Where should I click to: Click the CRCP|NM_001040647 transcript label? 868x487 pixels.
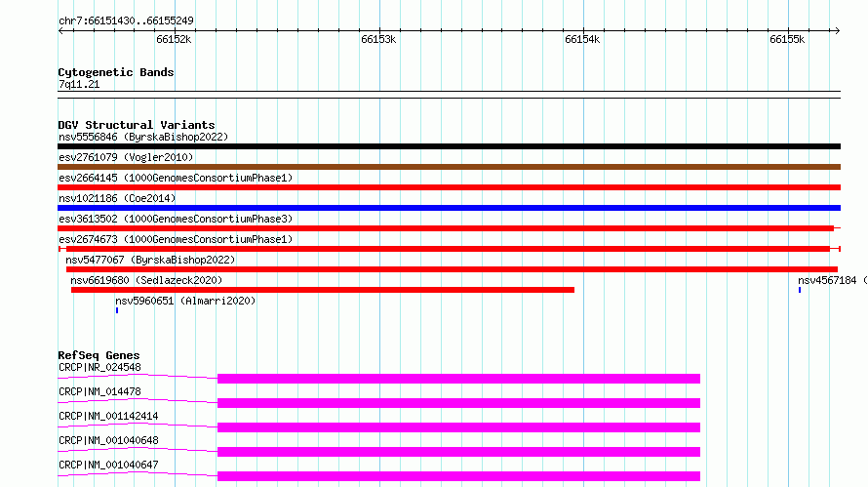coord(108,465)
